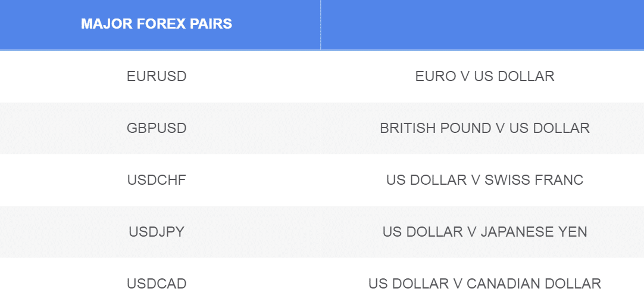Click the US DOLLAR V SWISS FRANC text
This screenshot has width=644, height=304.
[x=484, y=180]
